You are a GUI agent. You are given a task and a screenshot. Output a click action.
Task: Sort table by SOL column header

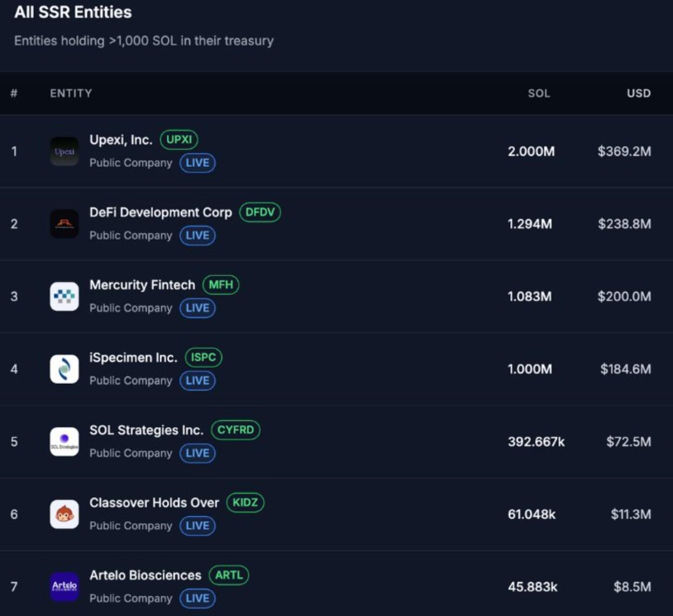tap(538, 93)
